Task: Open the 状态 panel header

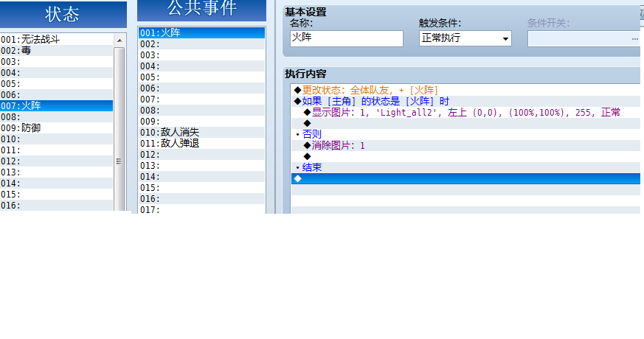Action: (x=63, y=14)
